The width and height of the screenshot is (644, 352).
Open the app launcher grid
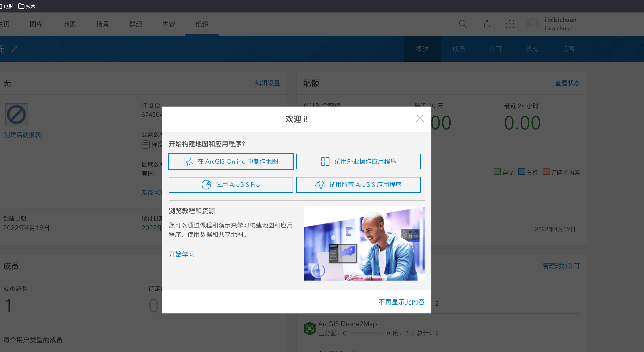click(x=510, y=24)
